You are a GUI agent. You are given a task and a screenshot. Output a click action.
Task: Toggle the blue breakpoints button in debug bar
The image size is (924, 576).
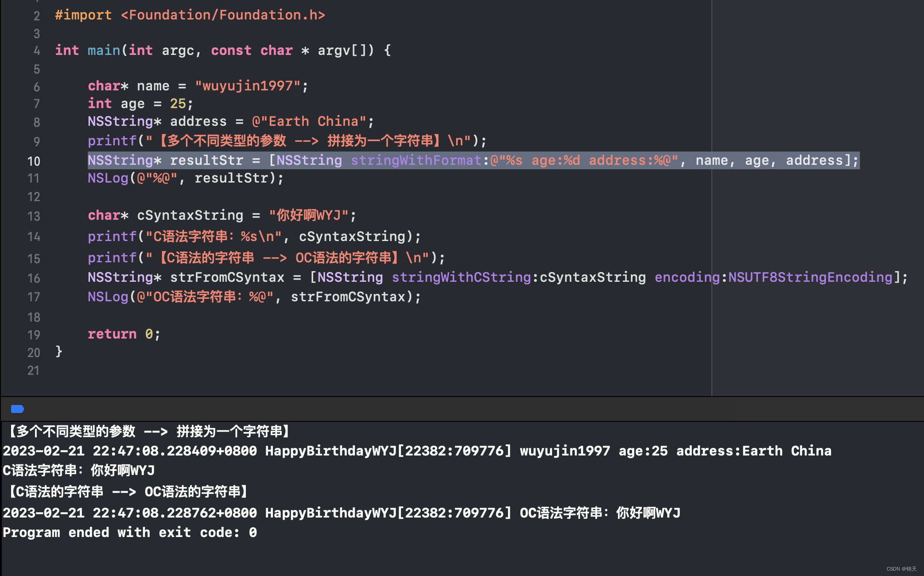pos(17,409)
